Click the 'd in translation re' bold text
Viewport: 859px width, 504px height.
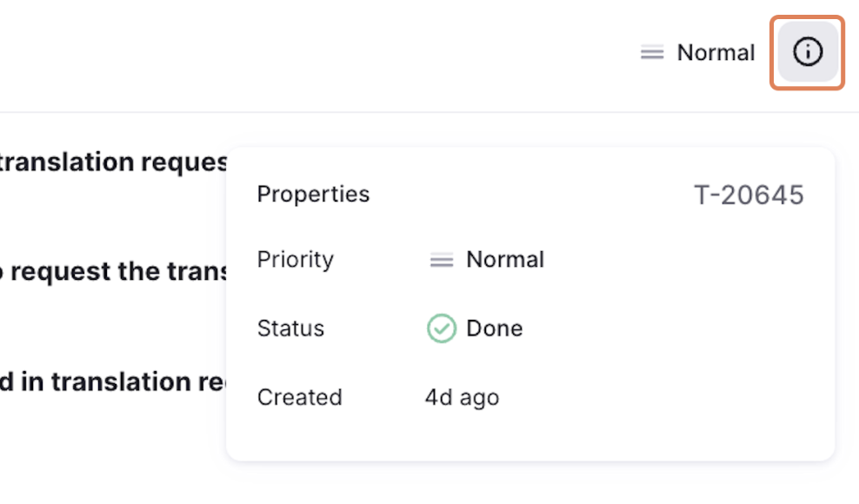(x=112, y=381)
